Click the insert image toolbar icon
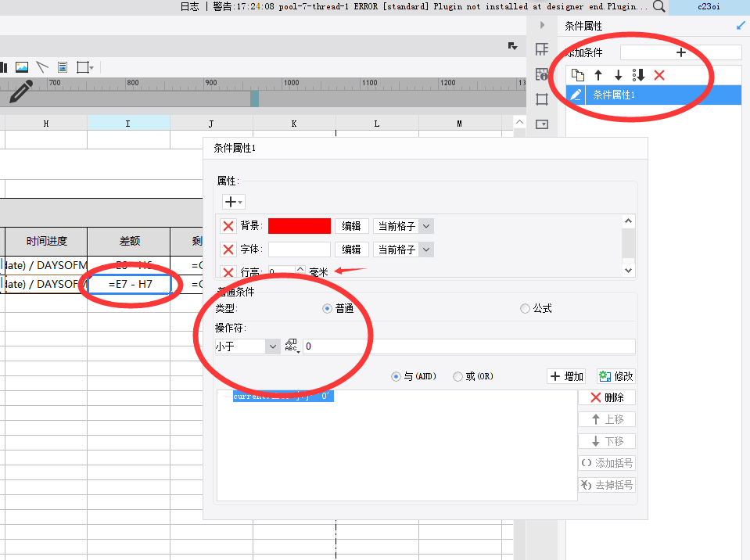 pyautogui.click(x=22, y=67)
